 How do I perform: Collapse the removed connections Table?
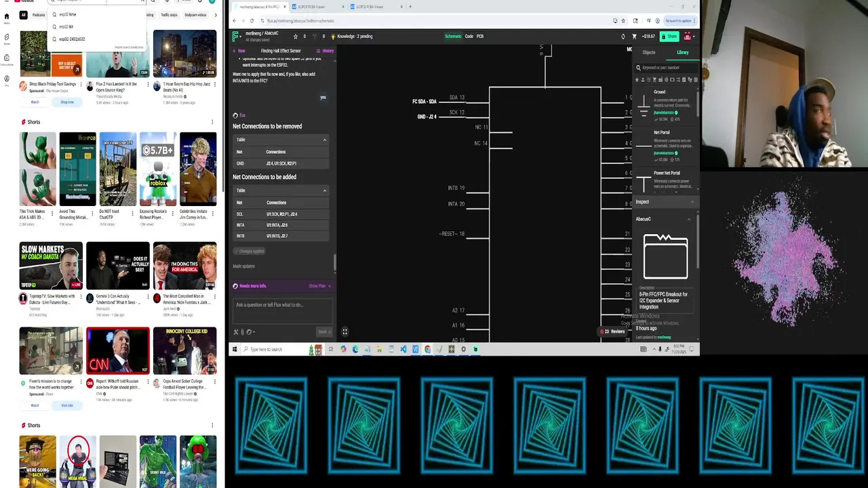[x=324, y=140]
